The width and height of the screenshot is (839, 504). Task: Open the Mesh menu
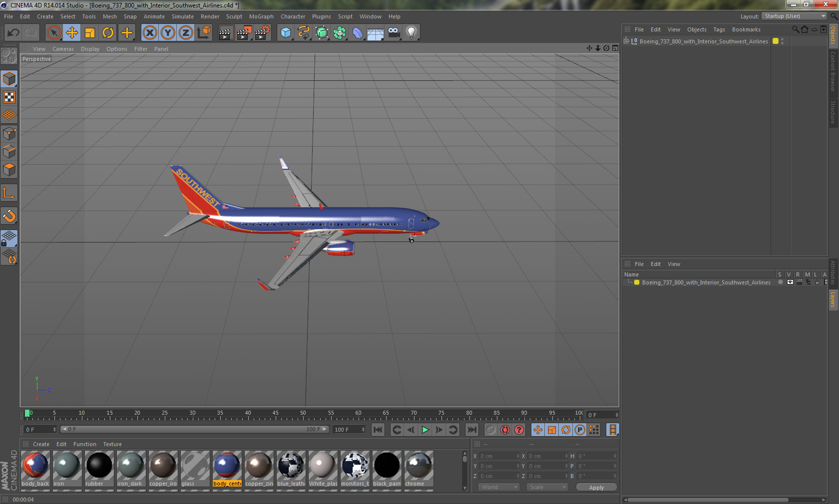(x=110, y=16)
